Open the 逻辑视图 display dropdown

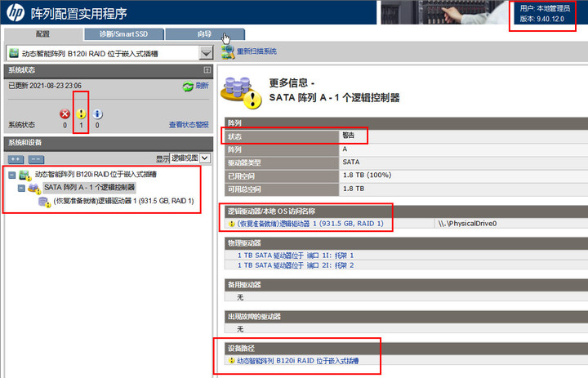coord(190,158)
